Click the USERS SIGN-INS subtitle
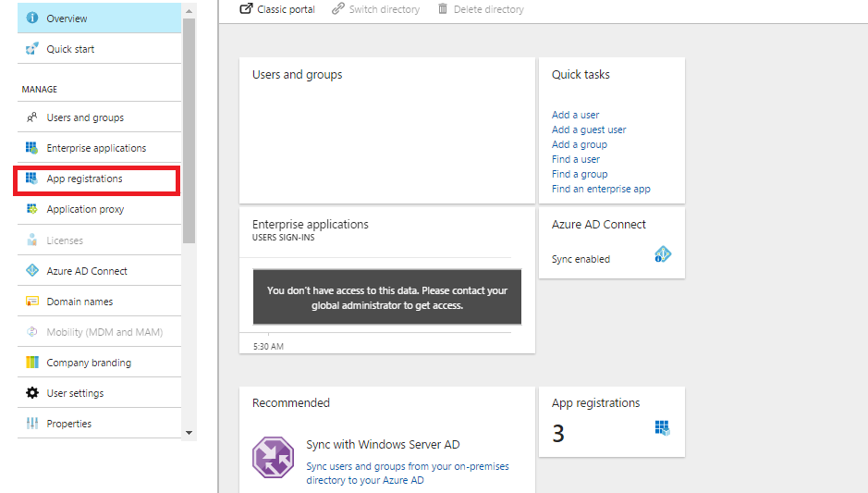Viewport: 868px width, 493px height. 284,238
